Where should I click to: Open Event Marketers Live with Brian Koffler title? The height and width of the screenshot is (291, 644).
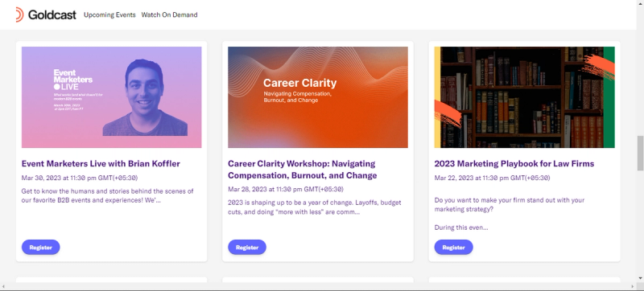click(x=101, y=163)
